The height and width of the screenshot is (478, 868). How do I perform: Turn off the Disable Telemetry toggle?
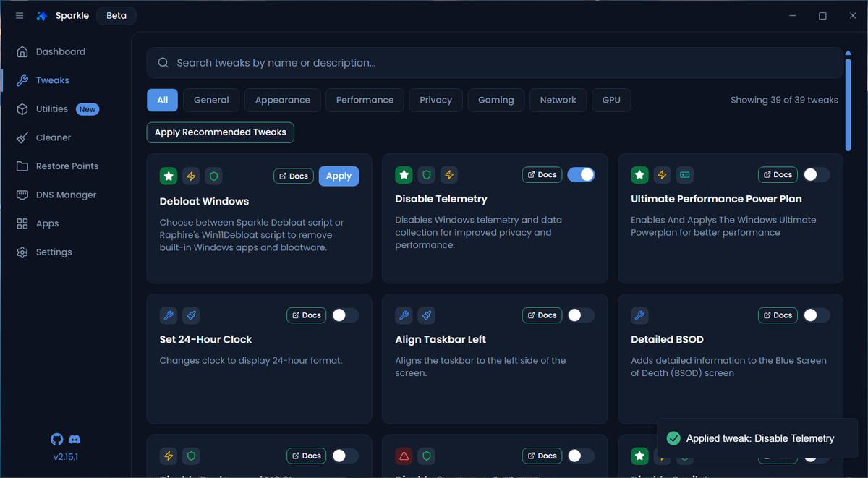(581, 174)
